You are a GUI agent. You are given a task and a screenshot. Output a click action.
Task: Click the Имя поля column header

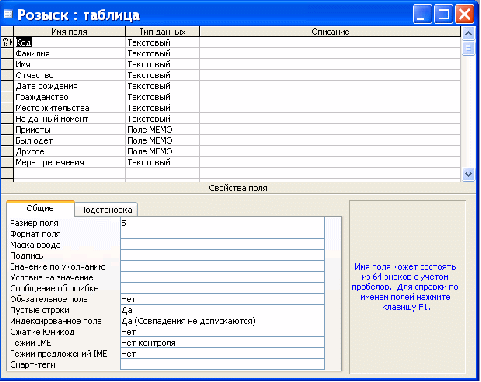(x=69, y=32)
